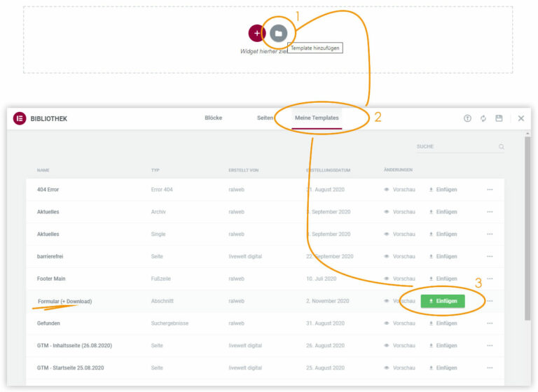Open more options for Footer Main template
The width and height of the screenshot is (538, 392).
coord(490,279)
